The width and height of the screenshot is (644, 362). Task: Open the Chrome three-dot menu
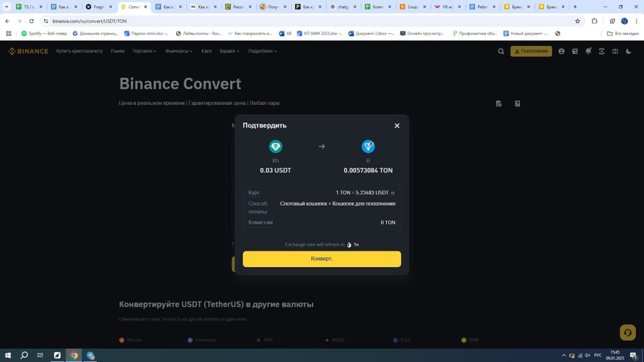(x=636, y=21)
